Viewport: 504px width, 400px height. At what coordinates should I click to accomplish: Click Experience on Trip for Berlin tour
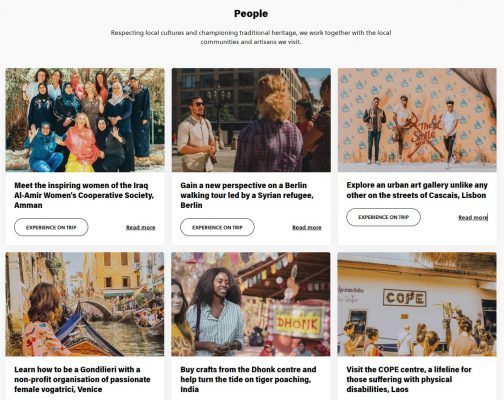[217, 227]
